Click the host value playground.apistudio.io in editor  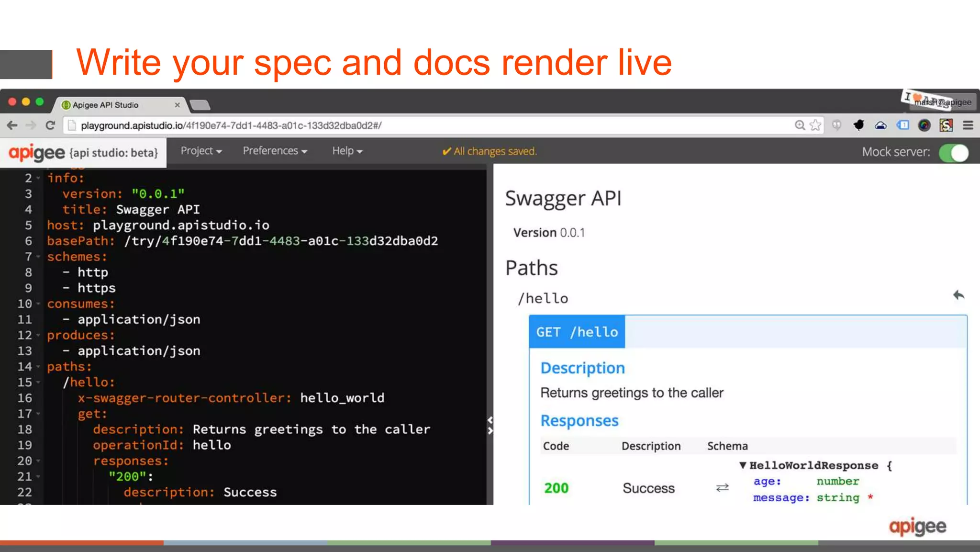pyautogui.click(x=181, y=225)
